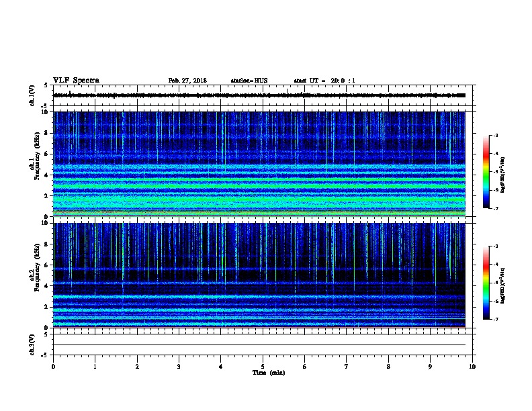The height and width of the screenshot is (411, 532).
Task: Click time axis tick label "5"
Action: 263,367
